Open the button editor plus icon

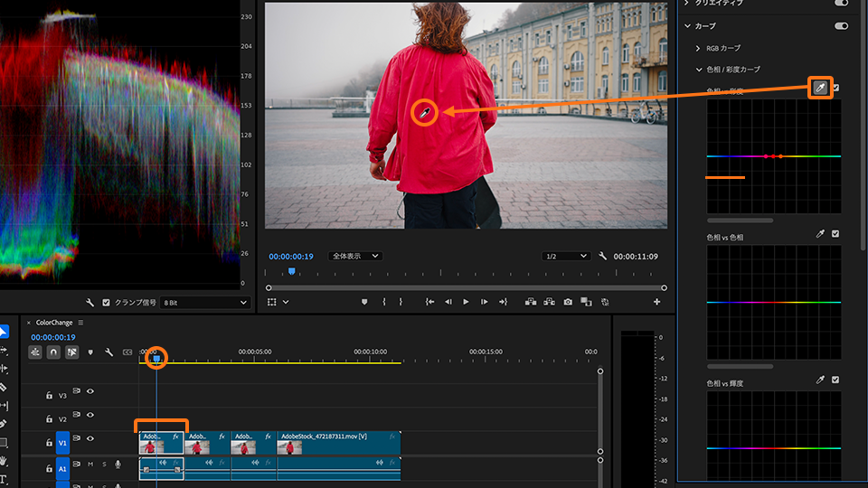coord(657,302)
